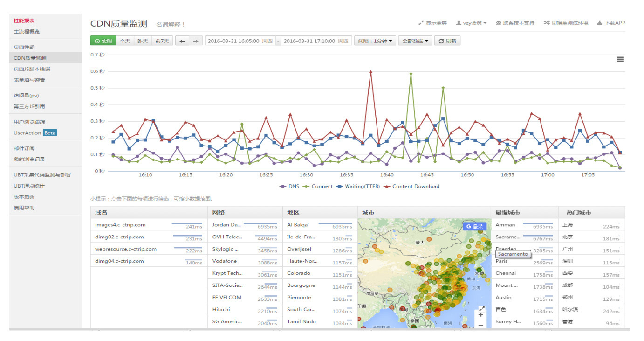This screenshot has height=341, width=644.
Task: Open 联系技术支持 contact link
Action: tap(515, 23)
